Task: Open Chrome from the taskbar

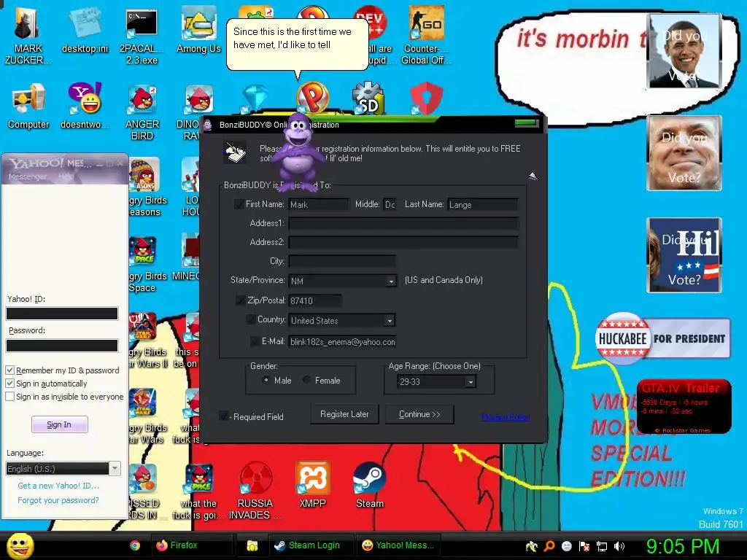Action: (135, 545)
